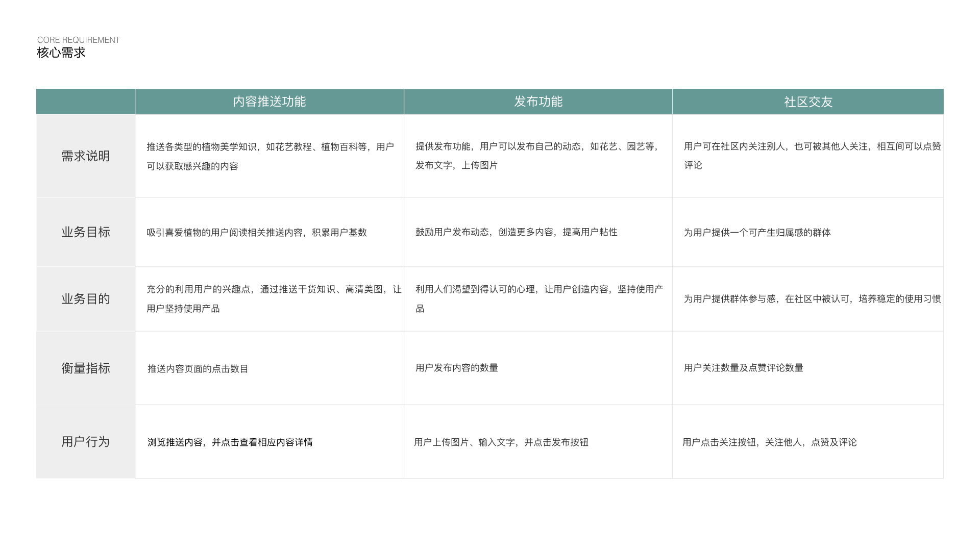Click cell starting '用户可在社区内关注别人'
The height and width of the screenshot is (551, 980).
coord(808,156)
